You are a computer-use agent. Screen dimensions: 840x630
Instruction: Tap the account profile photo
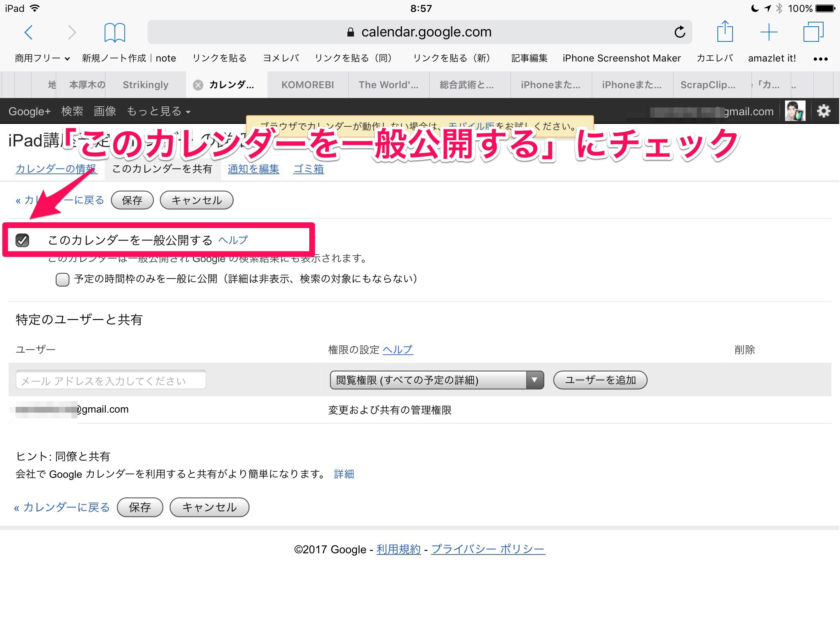coord(795,111)
